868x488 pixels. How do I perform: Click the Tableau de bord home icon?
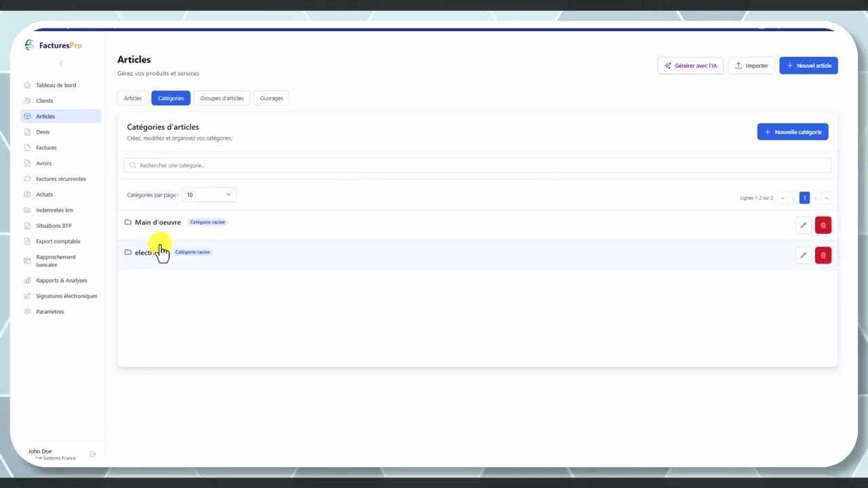[27, 85]
